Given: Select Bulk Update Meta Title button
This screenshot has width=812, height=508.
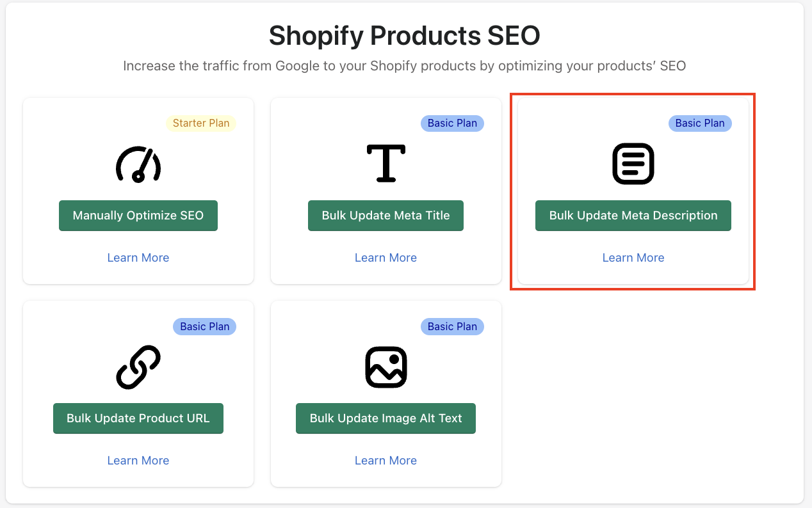Looking at the screenshot, I should pyautogui.click(x=386, y=216).
